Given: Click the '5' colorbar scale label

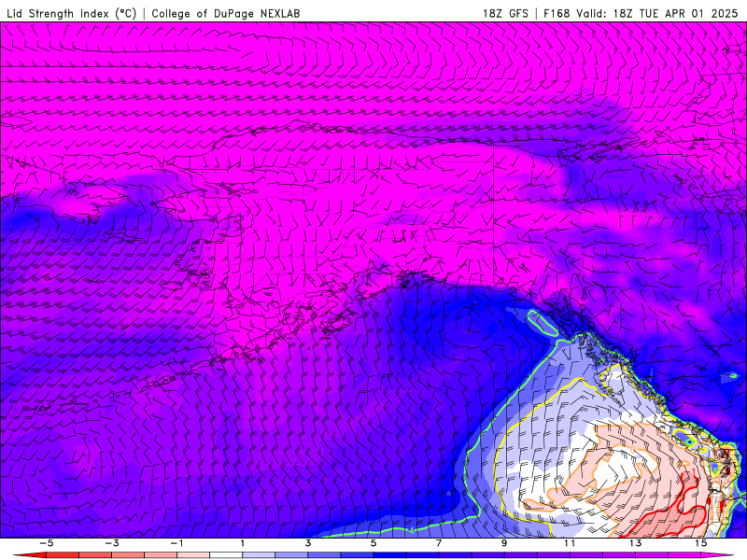Looking at the screenshot, I should click(373, 543).
